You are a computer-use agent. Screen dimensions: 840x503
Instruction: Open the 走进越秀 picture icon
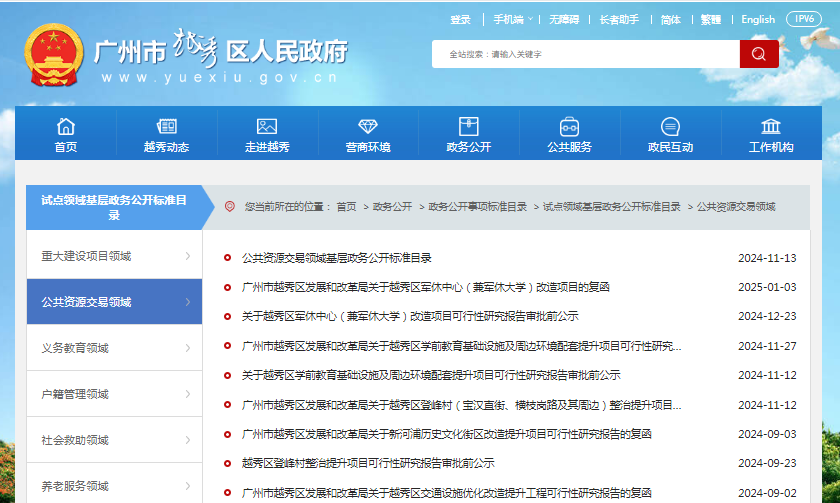(267, 127)
